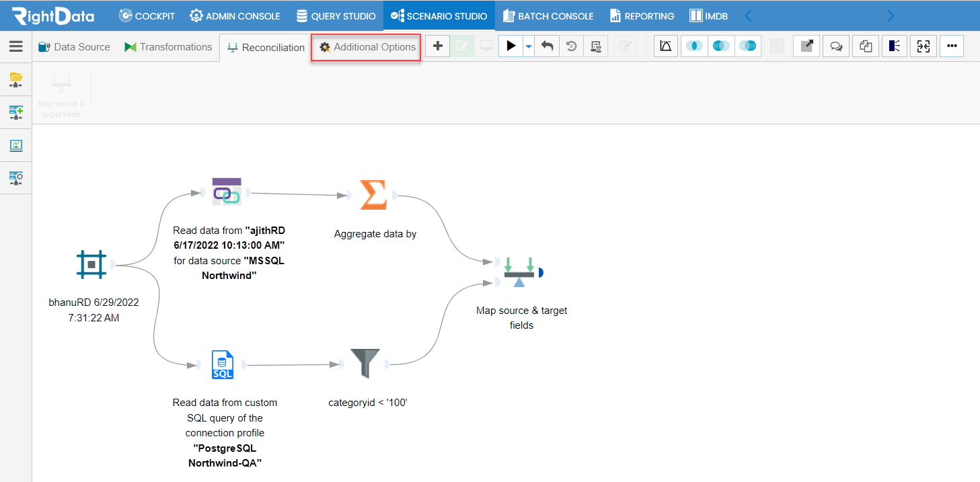Open comments via speech bubbles icon

click(836, 46)
